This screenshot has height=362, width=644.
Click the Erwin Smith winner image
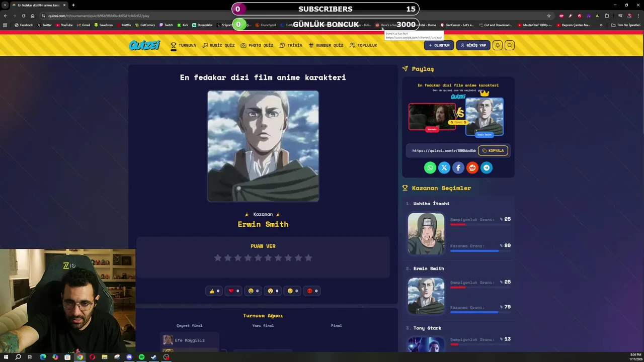point(263,146)
